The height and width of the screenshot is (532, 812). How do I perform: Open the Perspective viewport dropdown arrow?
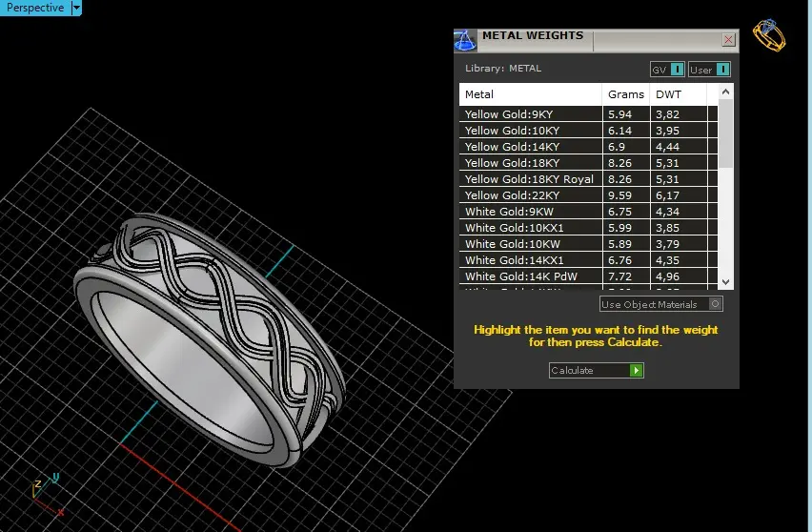click(76, 8)
